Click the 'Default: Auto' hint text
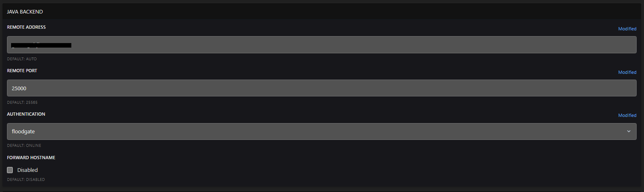Viewport: 644px width, 192px height. coord(22,59)
